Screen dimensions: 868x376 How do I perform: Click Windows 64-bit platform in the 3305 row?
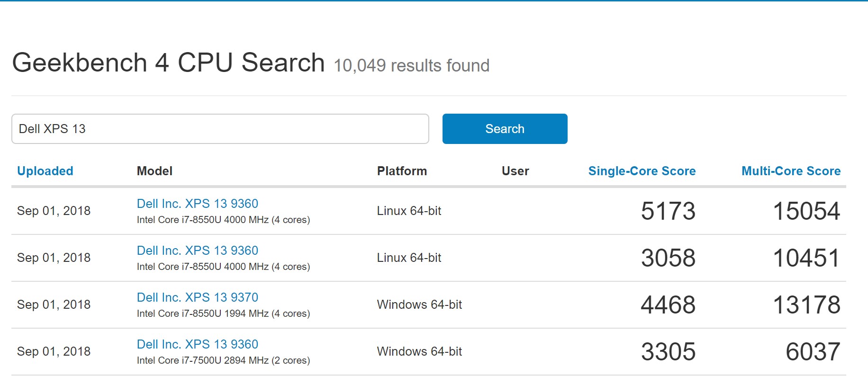coord(419,351)
